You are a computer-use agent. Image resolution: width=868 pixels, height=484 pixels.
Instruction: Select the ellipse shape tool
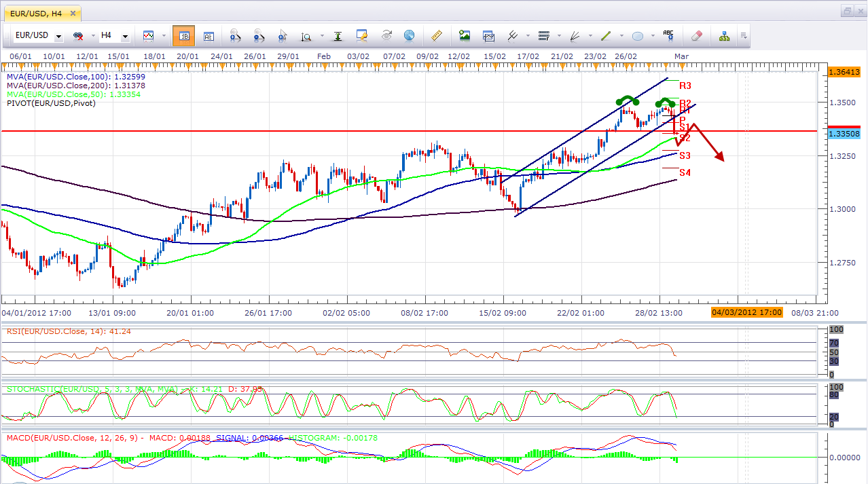(x=638, y=35)
